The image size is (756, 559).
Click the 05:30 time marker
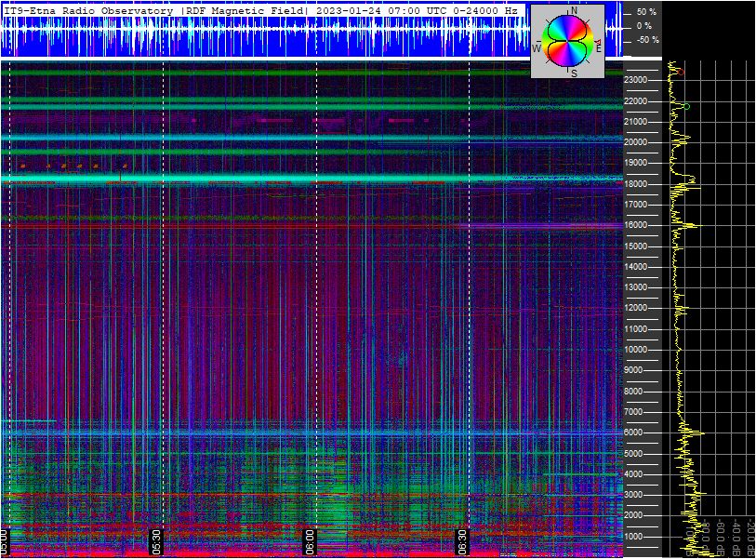(x=157, y=541)
